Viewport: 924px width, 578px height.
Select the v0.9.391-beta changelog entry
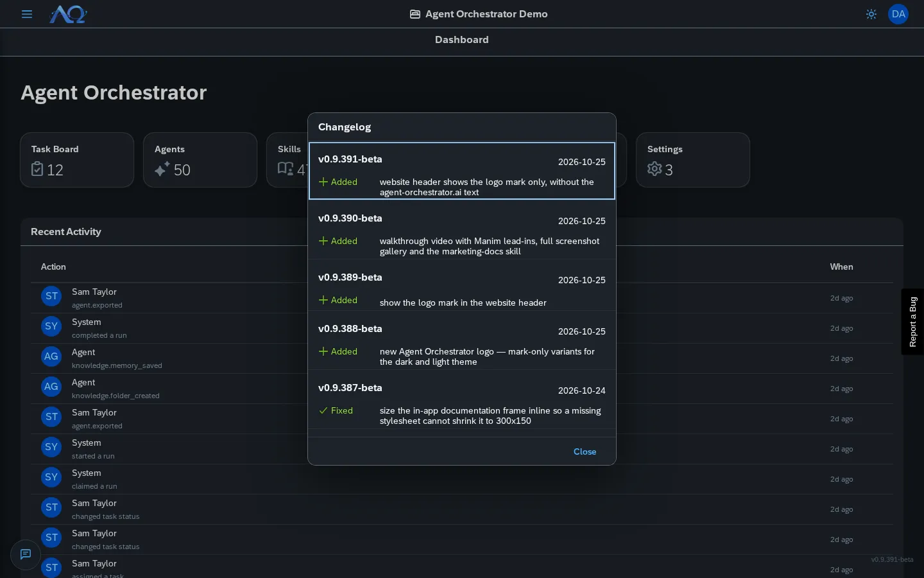462,171
